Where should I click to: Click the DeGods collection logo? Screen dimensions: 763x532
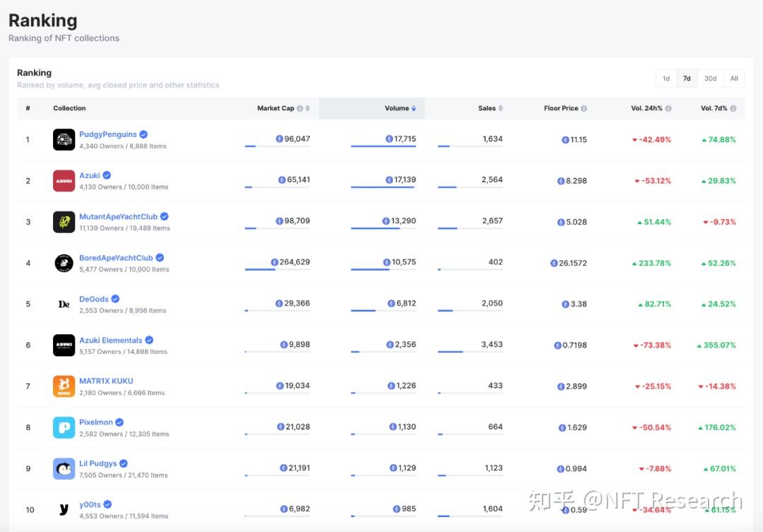coord(64,305)
